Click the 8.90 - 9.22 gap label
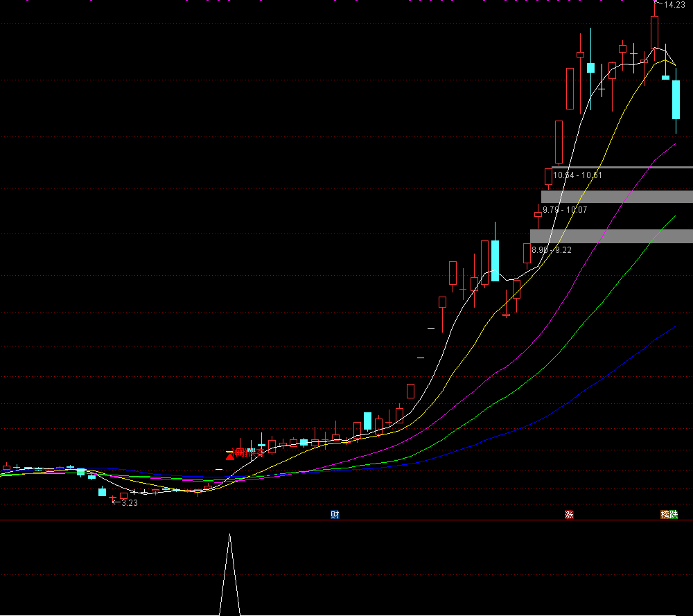693x616 pixels. 552,249
